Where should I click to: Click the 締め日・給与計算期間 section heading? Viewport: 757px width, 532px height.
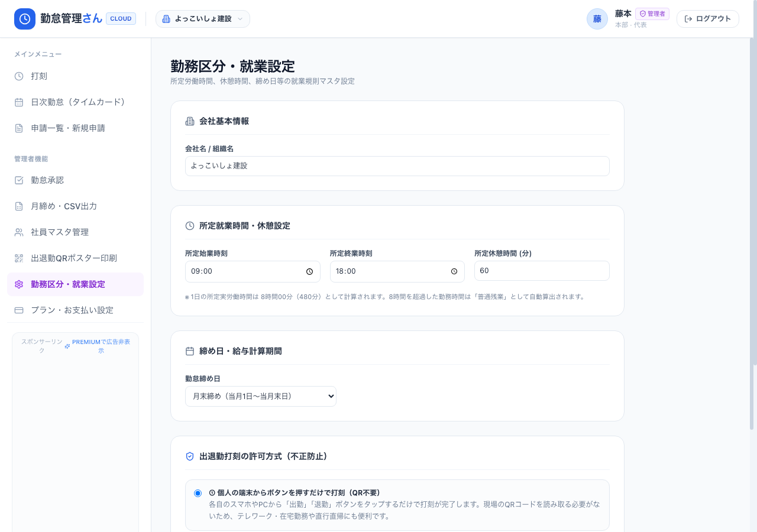pos(240,351)
